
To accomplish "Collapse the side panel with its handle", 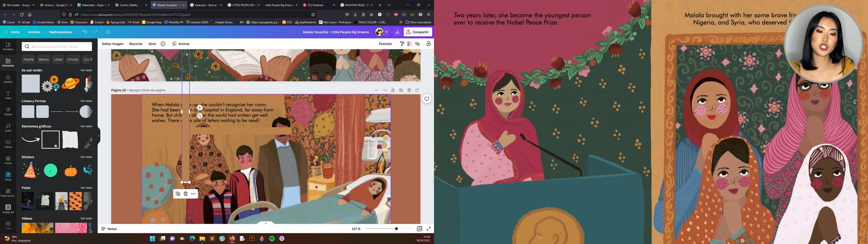I will click(99, 136).
